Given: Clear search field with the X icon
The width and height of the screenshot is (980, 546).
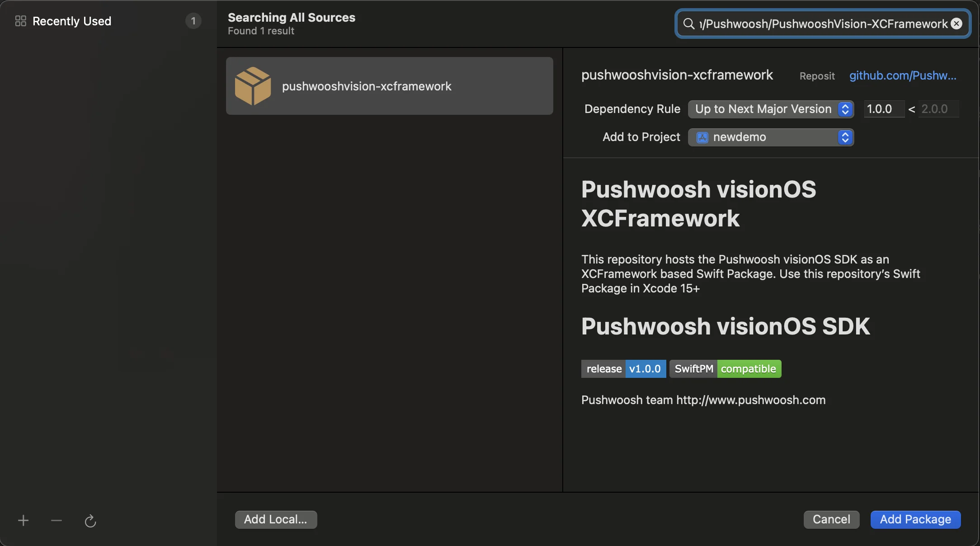Looking at the screenshot, I should (956, 24).
